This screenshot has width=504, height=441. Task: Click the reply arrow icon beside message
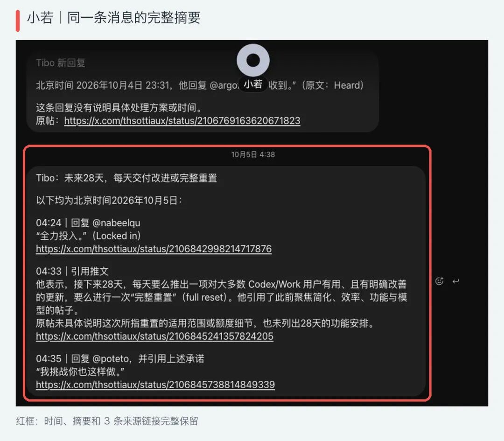coord(455,281)
